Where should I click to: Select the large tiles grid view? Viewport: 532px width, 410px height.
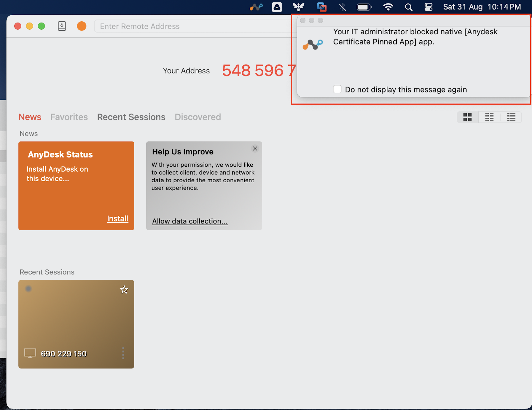point(467,117)
